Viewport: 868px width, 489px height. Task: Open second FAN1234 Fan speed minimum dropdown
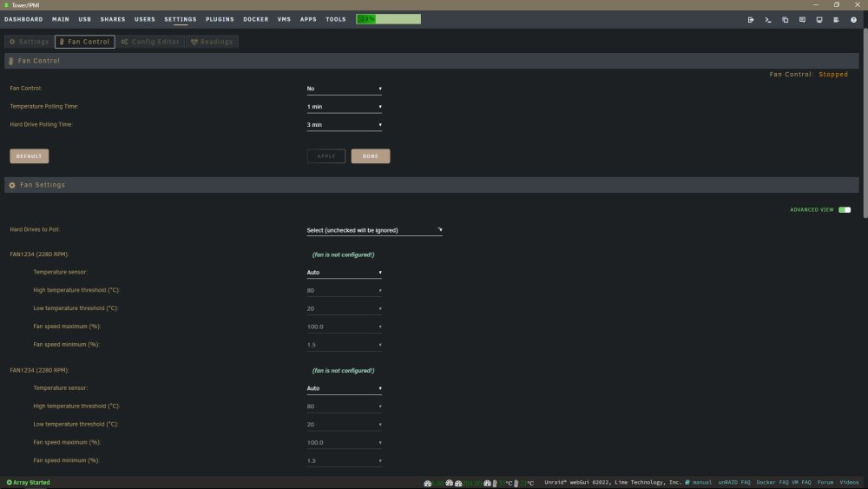click(x=345, y=460)
